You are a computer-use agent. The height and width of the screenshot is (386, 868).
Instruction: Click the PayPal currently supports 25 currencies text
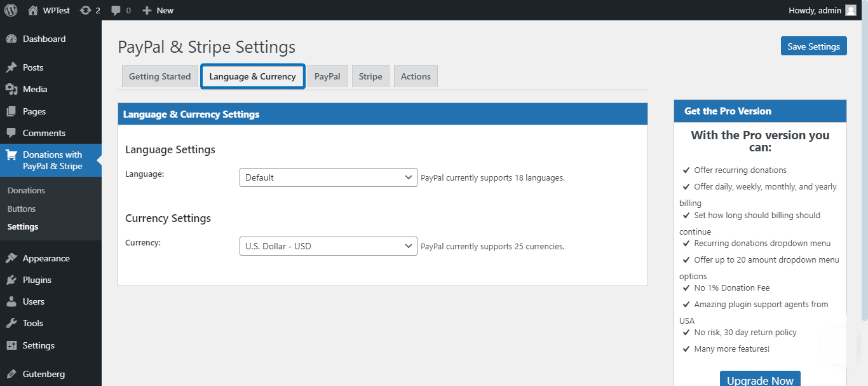click(492, 246)
